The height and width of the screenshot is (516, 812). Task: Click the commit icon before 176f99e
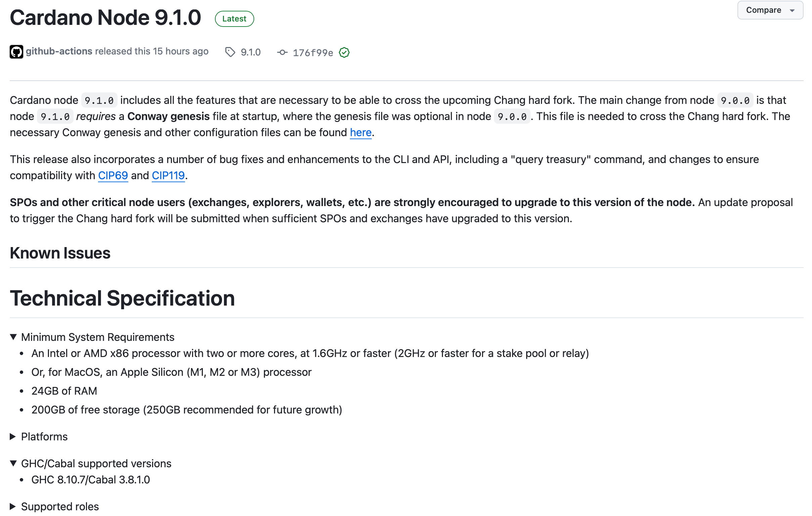282,52
